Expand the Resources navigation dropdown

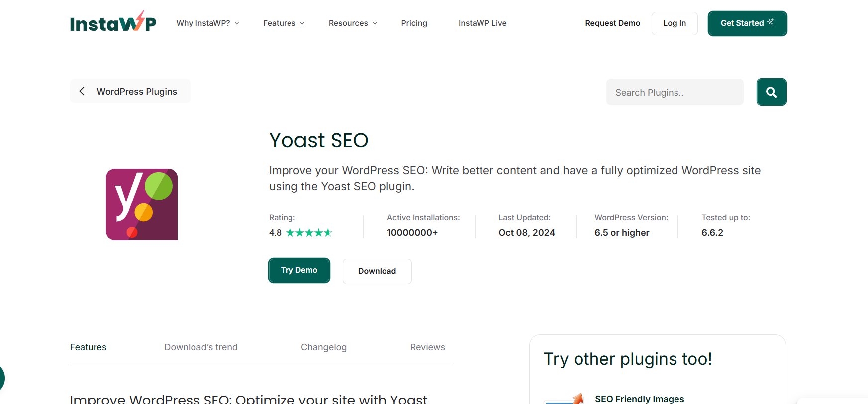[353, 23]
